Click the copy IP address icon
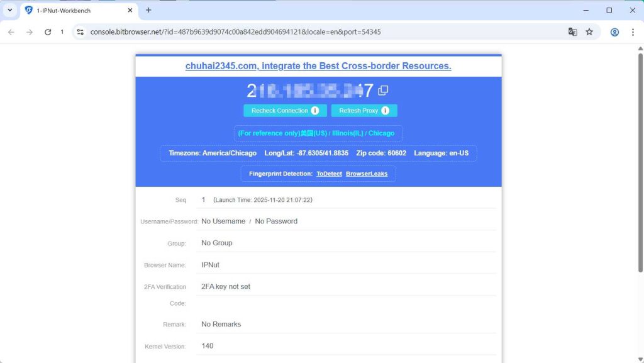Image resolution: width=644 pixels, height=363 pixels. (383, 91)
